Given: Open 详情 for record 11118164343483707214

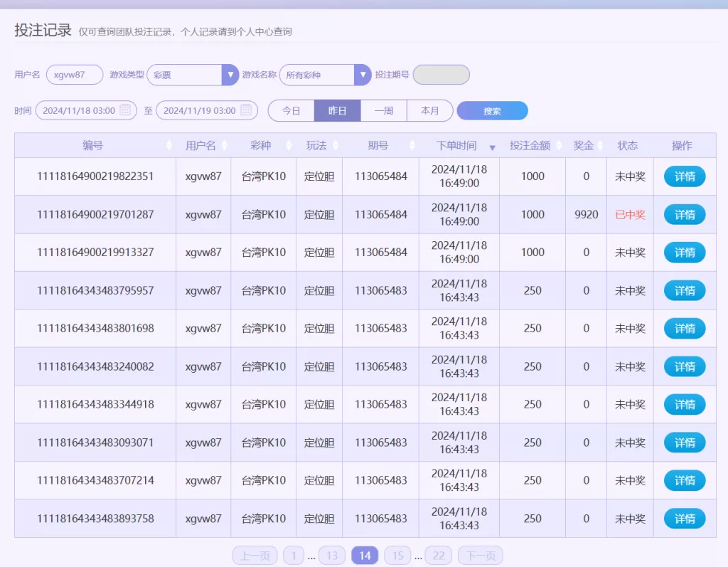Looking at the screenshot, I should click(685, 480).
